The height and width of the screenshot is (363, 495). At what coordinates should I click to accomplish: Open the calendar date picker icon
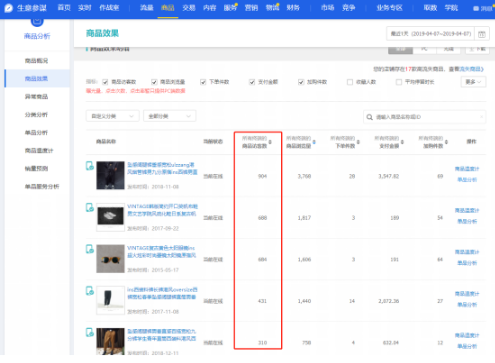pos(482,34)
